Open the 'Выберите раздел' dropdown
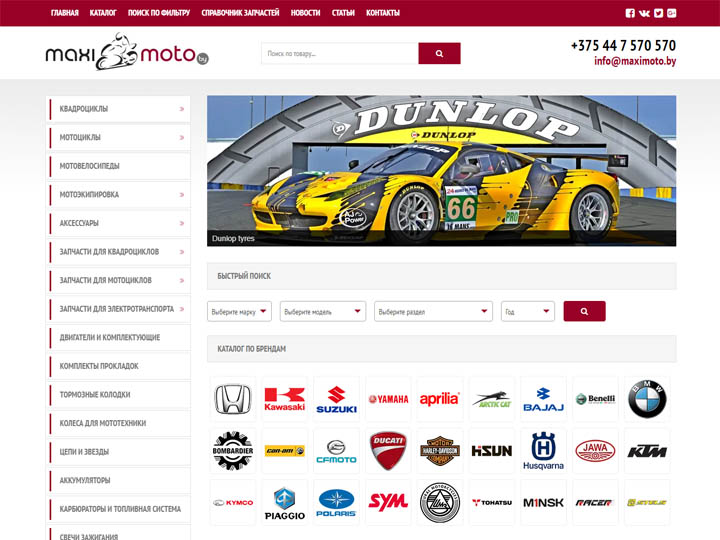Screen dimensions: 720x540 (433, 311)
